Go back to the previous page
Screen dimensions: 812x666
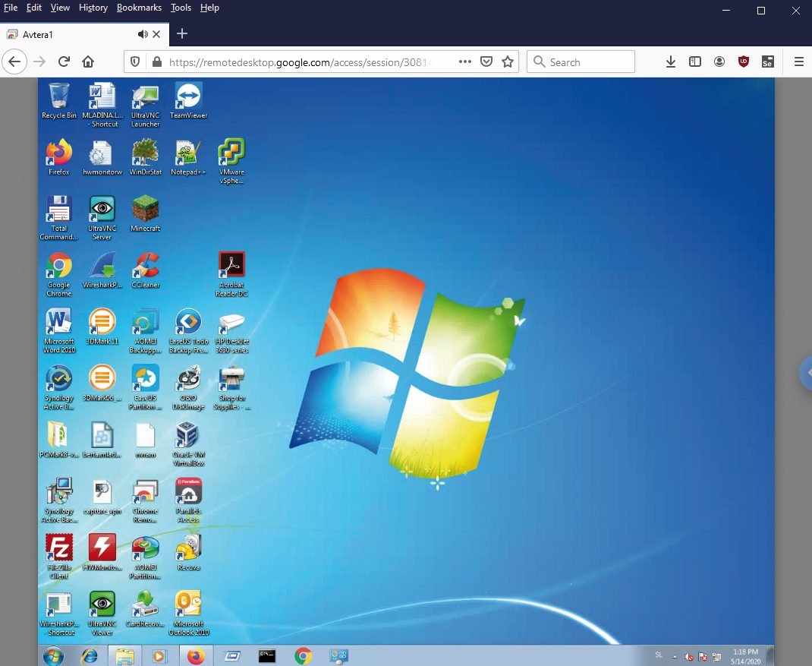pos(14,62)
